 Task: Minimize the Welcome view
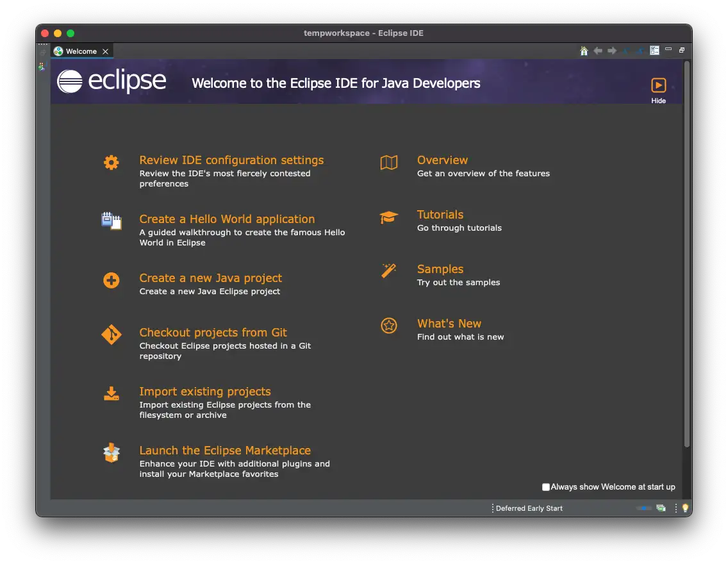668,49
